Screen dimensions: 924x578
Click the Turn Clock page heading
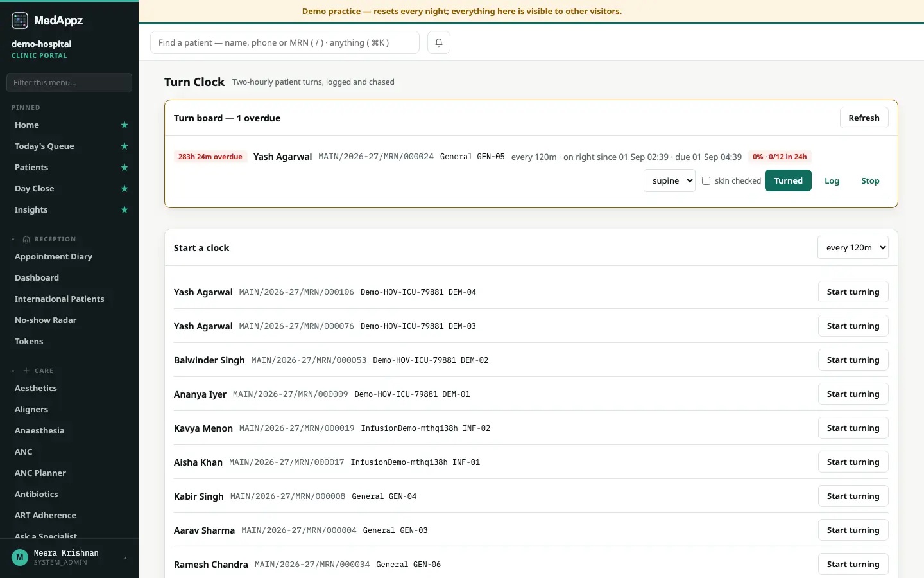[x=194, y=82]
